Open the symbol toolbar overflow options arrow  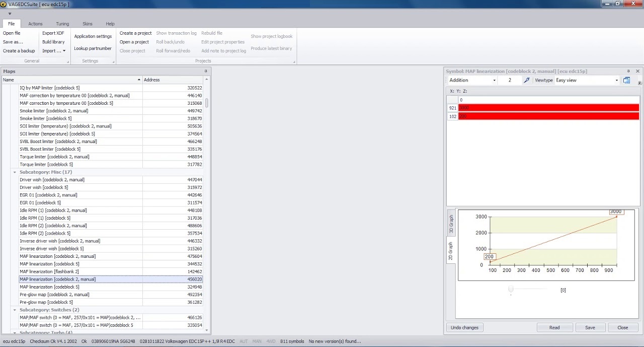coord(639,83)
